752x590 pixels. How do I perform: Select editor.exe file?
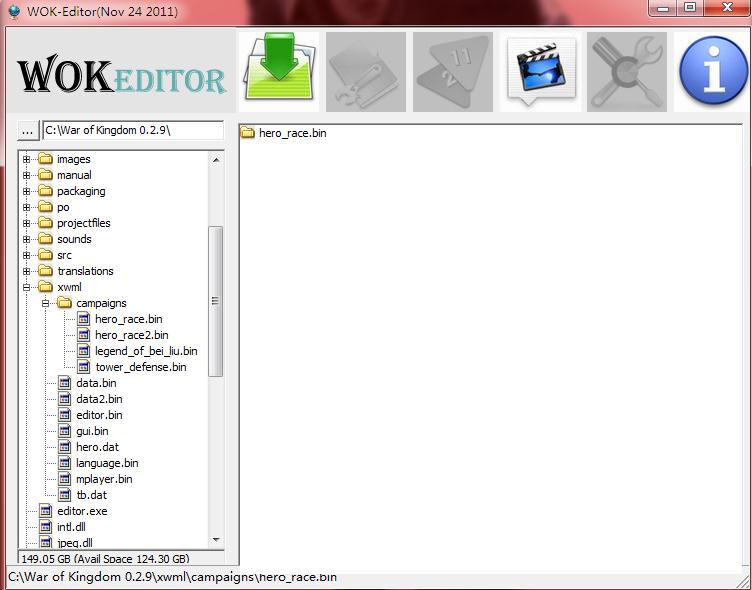(x=82, y=511)
